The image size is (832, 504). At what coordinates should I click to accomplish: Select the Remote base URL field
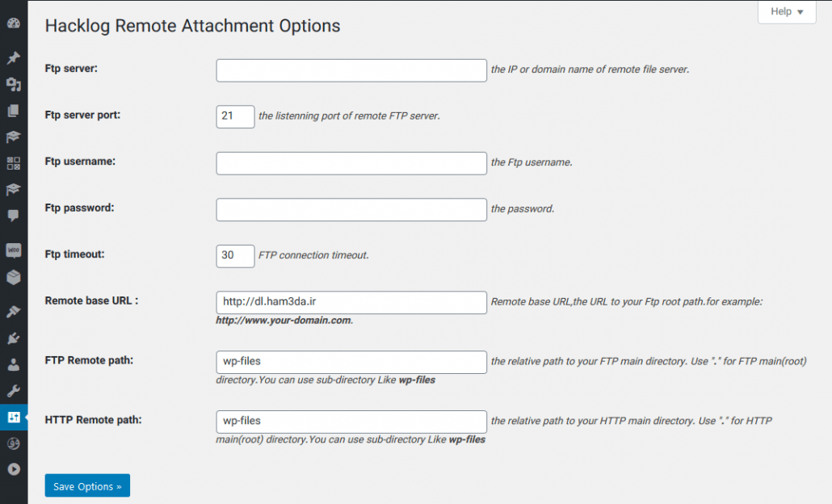[351, 302]
